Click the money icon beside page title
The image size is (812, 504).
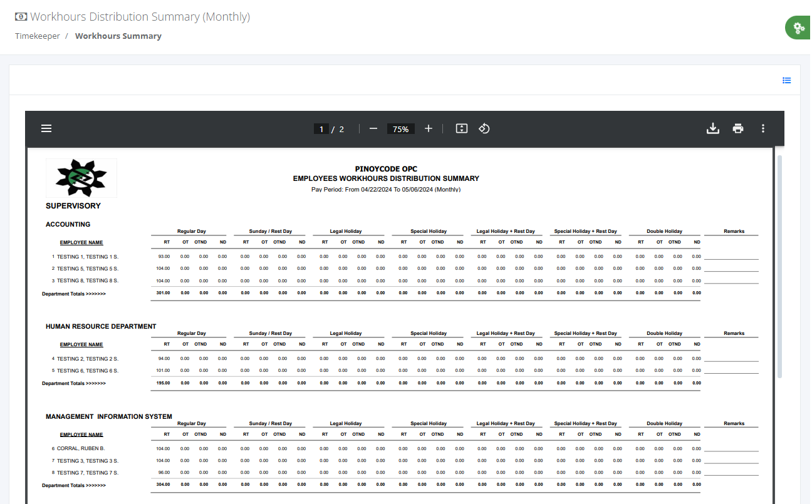tap(21, 17)
